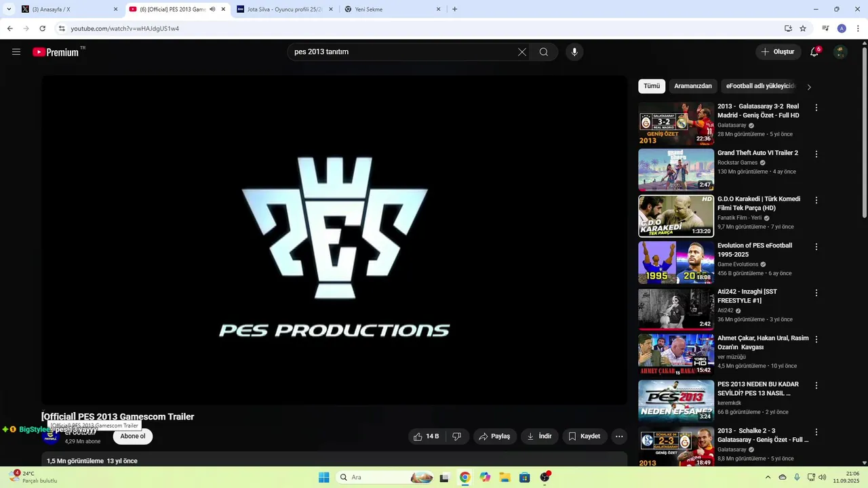Viewport: 868px width, 488px height.
Task: Bookmark this page with the star
Action: [803, 28]
